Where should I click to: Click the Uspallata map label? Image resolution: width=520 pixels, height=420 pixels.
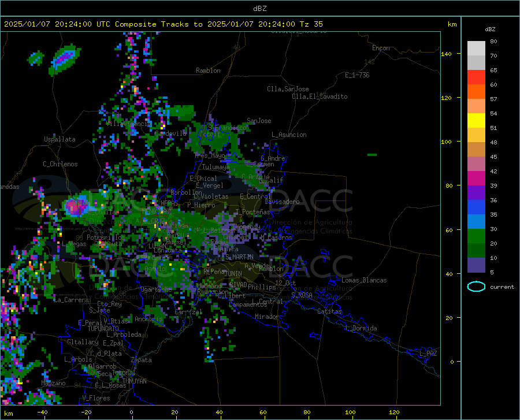60,139
